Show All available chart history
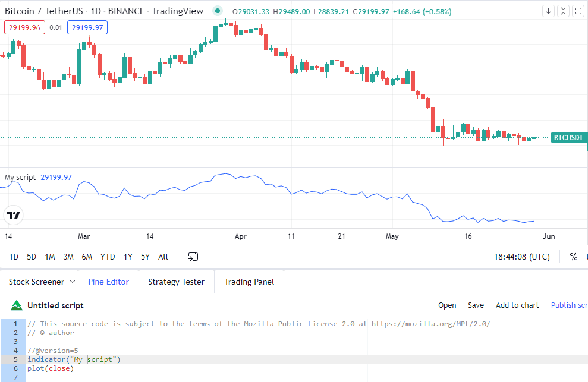Viewport: 588px width, 382px height. click(x=163, y=257)
